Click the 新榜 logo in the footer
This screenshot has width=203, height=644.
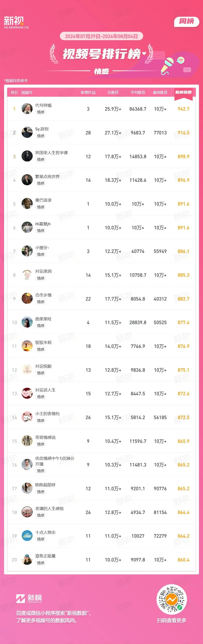[29, 599]
